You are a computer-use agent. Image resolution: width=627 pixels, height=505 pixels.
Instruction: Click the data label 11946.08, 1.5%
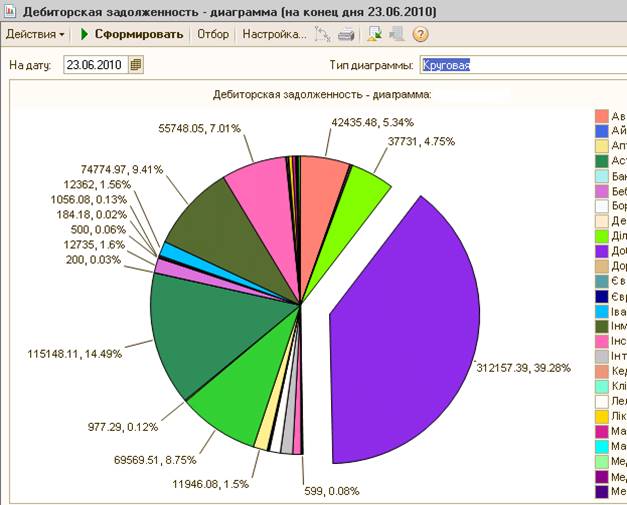tap(211, 484)
